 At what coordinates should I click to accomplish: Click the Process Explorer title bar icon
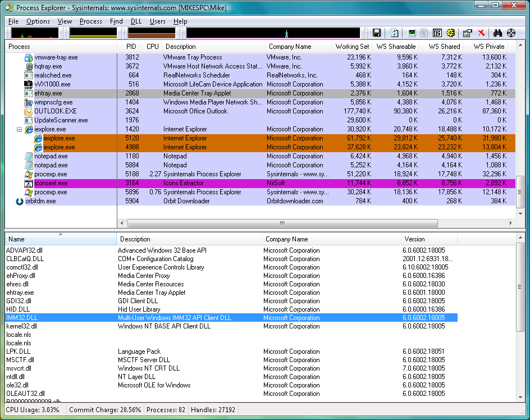click(10, 7)
